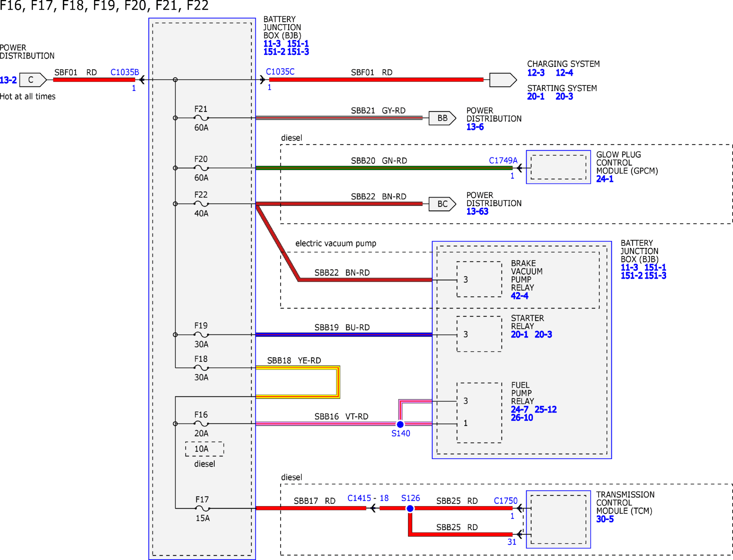Click the BB off-page connector symbol
The width and height of the screenshot is (733, 560).
(x=442, y=118)
